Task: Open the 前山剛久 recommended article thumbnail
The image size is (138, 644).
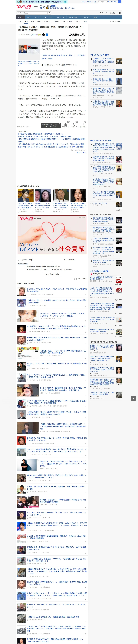Action: point(28,316)
